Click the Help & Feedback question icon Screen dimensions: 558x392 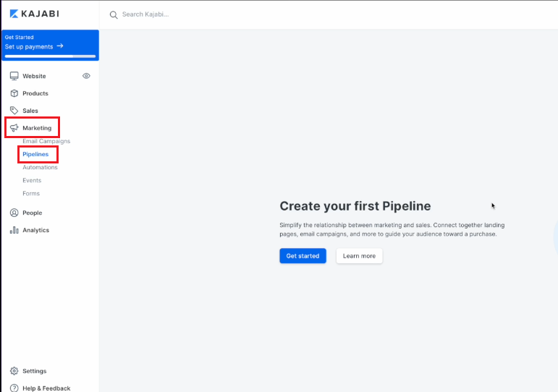point(14,388)
